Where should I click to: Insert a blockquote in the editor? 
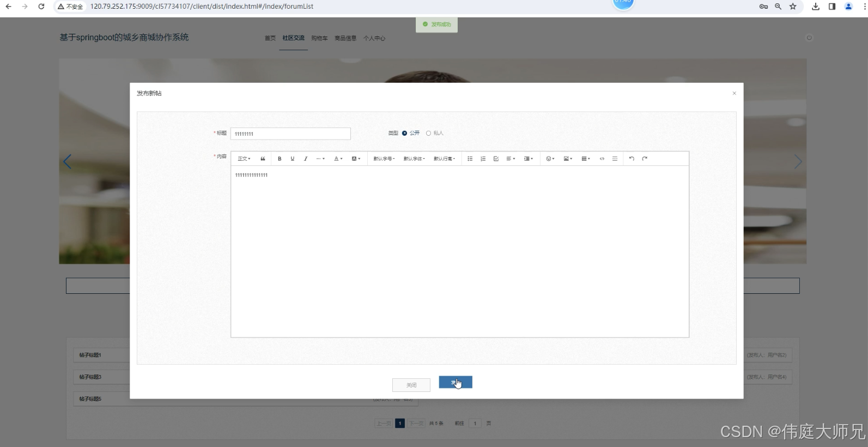263,159
